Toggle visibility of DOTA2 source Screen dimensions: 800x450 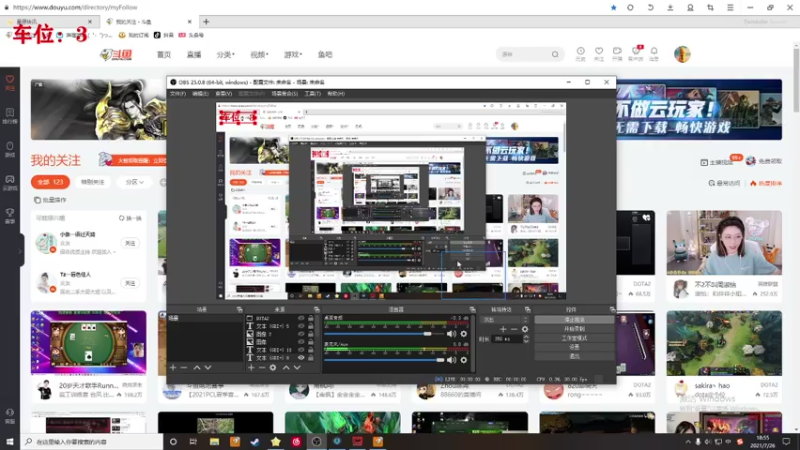301,318
